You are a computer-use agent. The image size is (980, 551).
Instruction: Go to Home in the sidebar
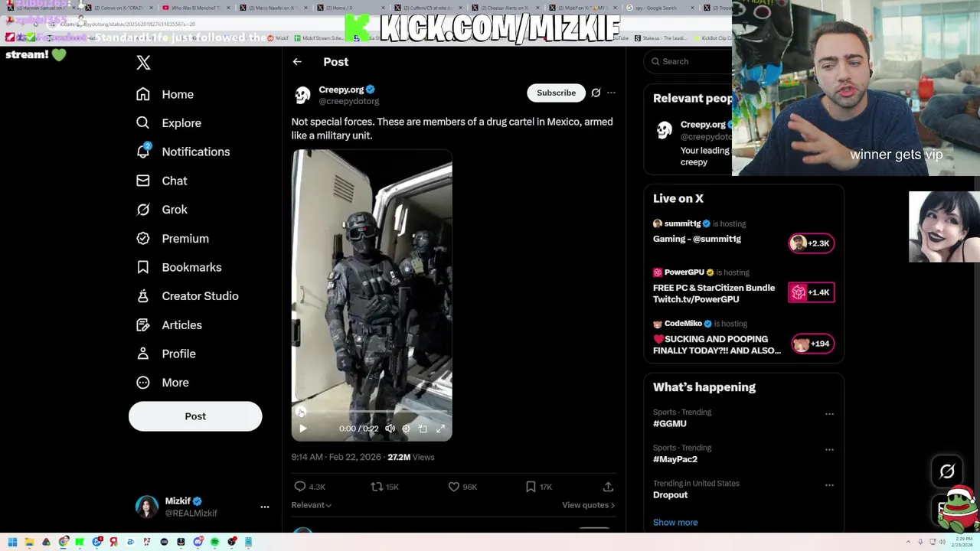coord(165,94)
